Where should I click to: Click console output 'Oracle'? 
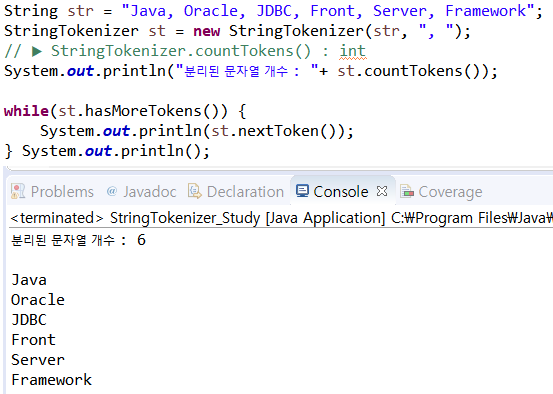(38, 300)
